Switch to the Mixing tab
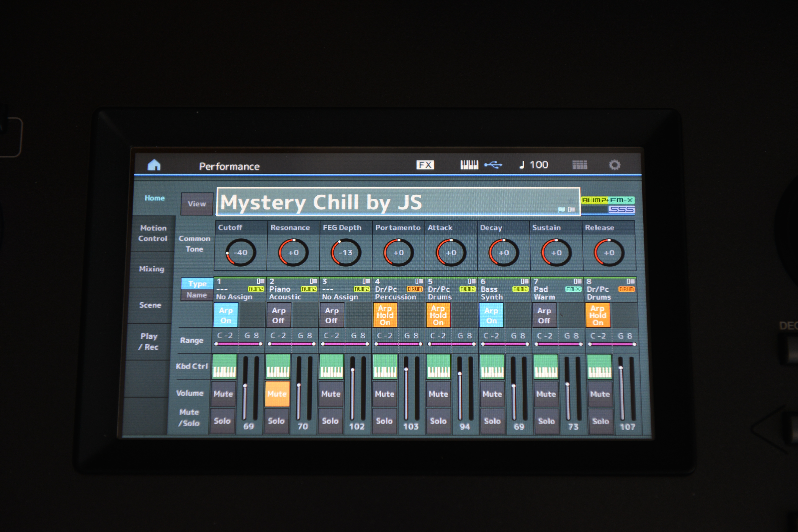Screen dimensions: 798x532 click(x=151, y=269)
